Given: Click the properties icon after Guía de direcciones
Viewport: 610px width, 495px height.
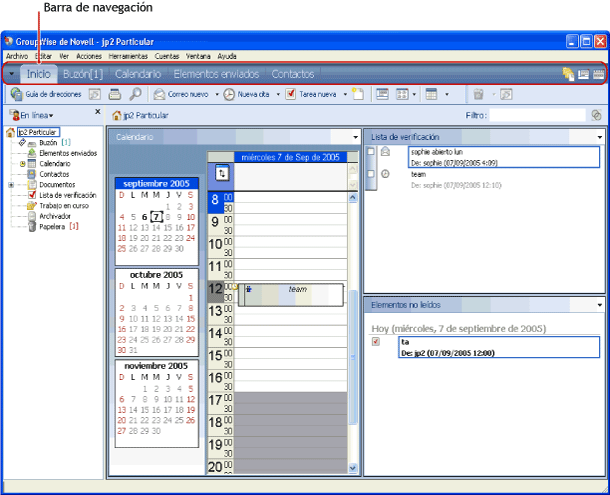Looking at the screenshot, I should pos(95,94).
